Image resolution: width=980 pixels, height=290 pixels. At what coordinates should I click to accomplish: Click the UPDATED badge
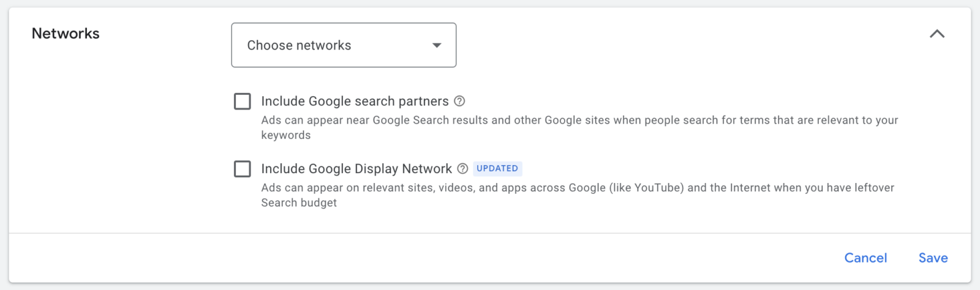[497, 169]
